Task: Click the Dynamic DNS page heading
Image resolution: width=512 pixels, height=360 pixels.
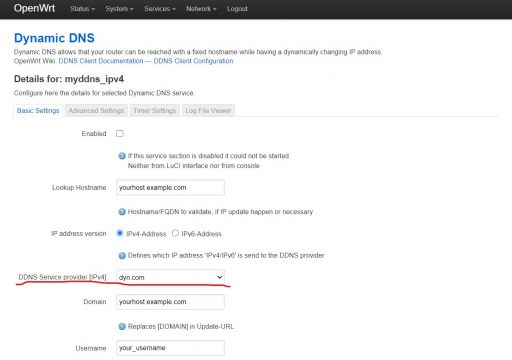Action: 54,38
